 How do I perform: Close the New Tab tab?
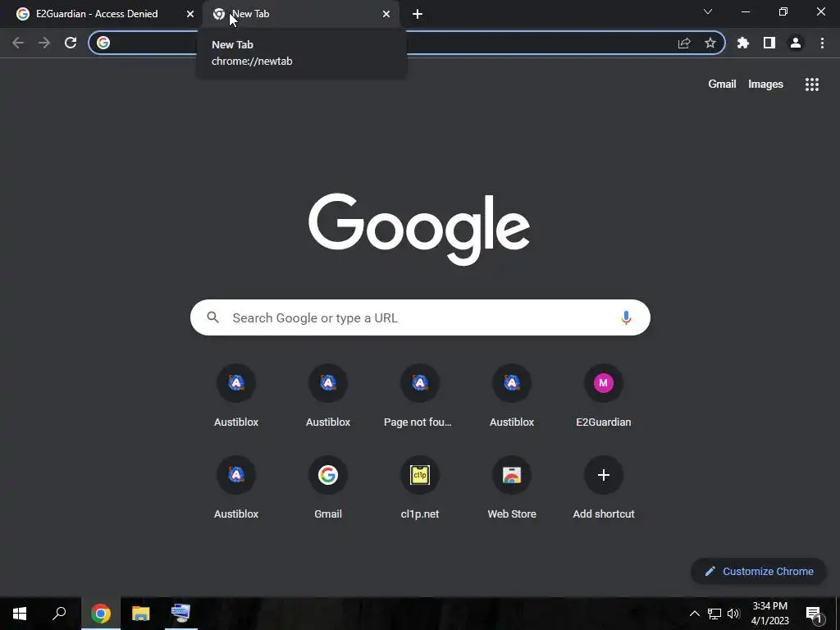[x=386, y=14]
